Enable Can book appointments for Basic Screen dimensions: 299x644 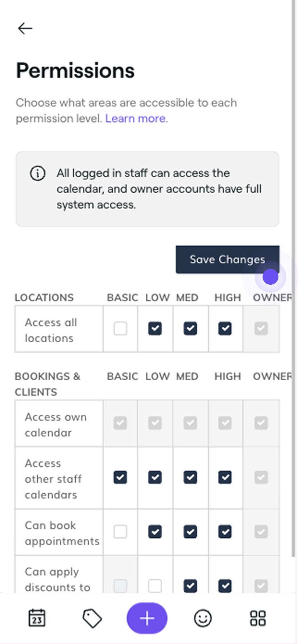pos(120,532)
